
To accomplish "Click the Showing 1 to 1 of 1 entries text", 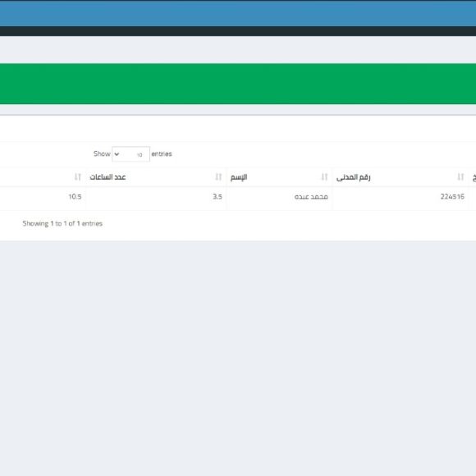I will (62, 224).
